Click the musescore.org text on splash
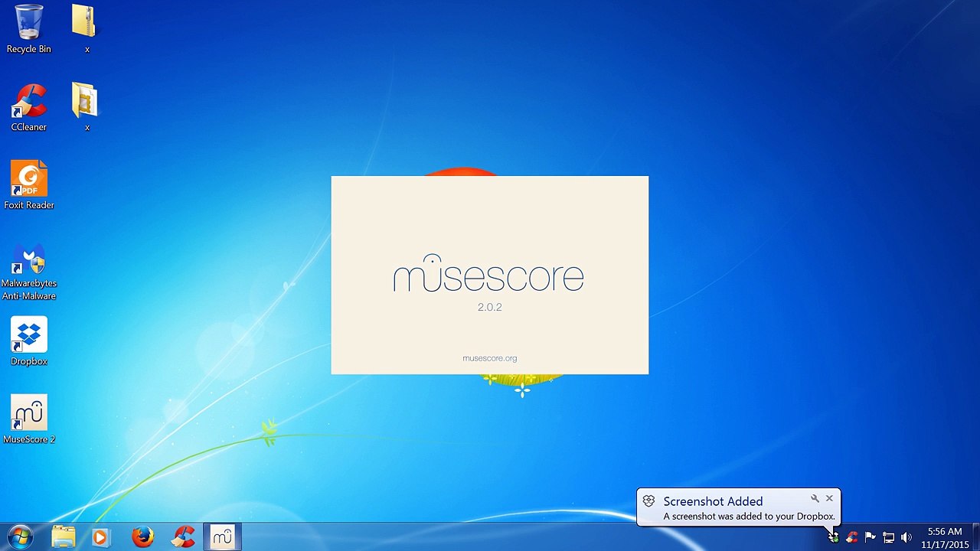980x551 pixels. [x=489, y=358]
